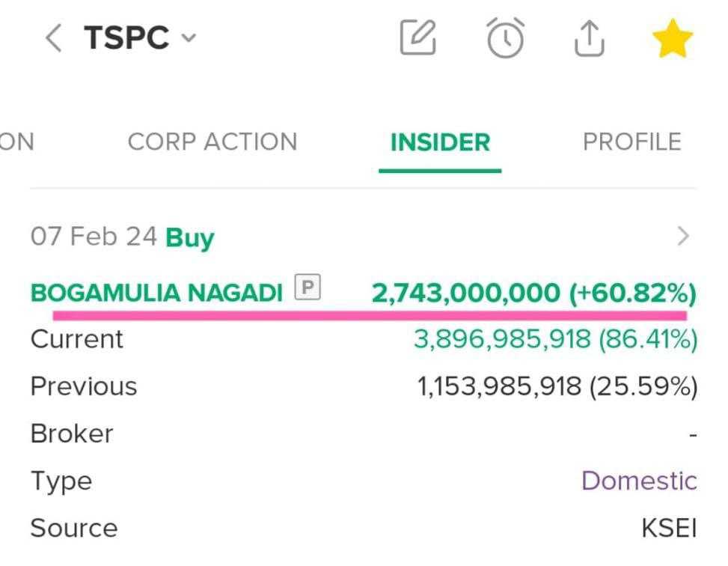Click the P badge beside BOGAMULIA NAGADI

(308, 287)
